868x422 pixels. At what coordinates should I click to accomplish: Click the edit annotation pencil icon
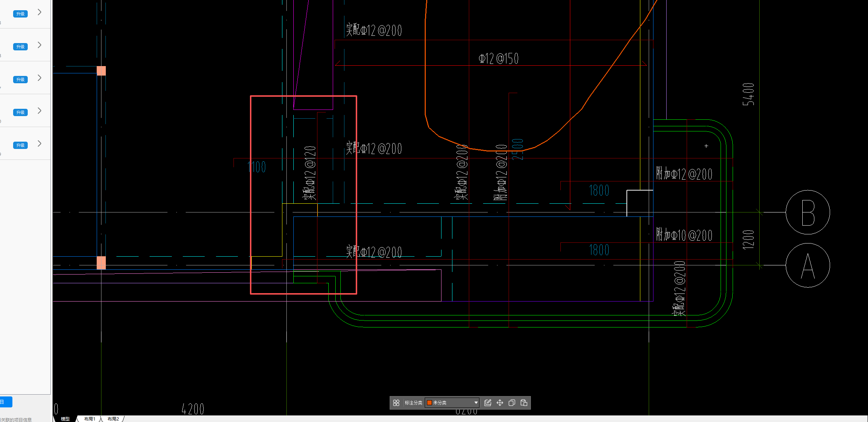(x=488, y=403)
